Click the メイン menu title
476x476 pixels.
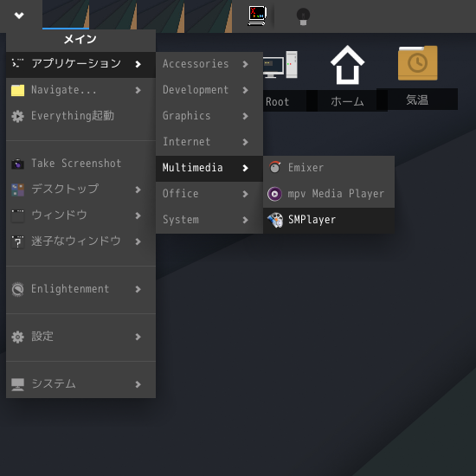pyautogui.click(x=80, y=40)
